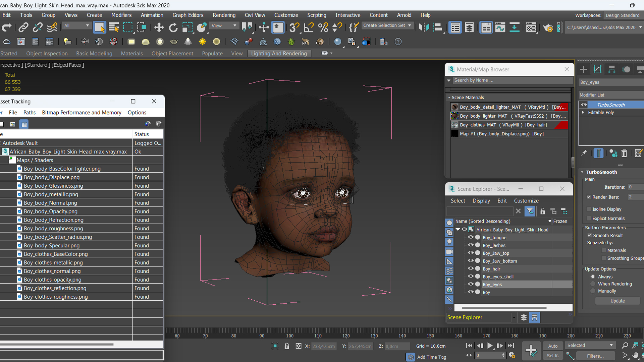Image resolution: width=644 pixels, height=362 pixels.
Task: Open the Rendering menu
Action: click(x=224, y=15)
